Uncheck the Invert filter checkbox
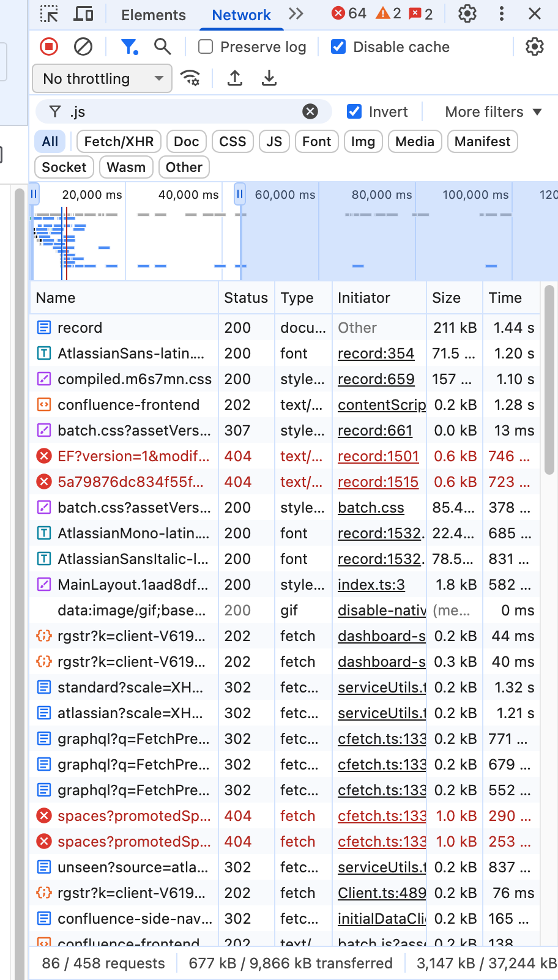 click(354, 111)
